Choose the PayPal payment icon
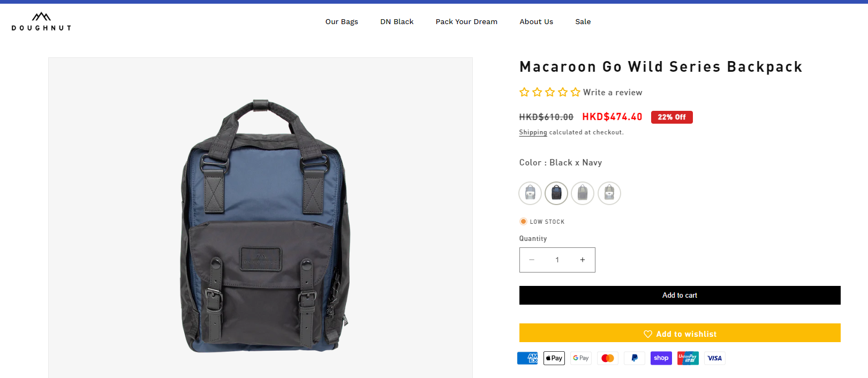Viewport: 868px width, 378px height. point(635,358)
